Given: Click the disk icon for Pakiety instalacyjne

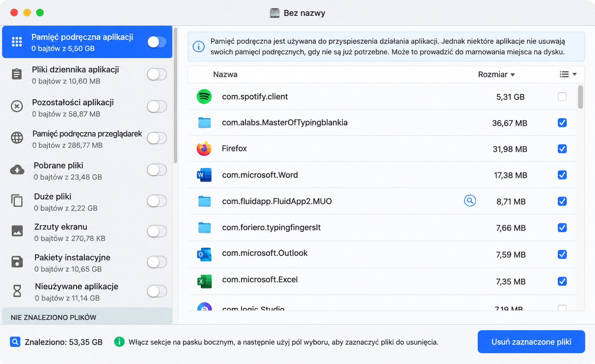Looking at the screenshot, I should (x=17, y=262).
